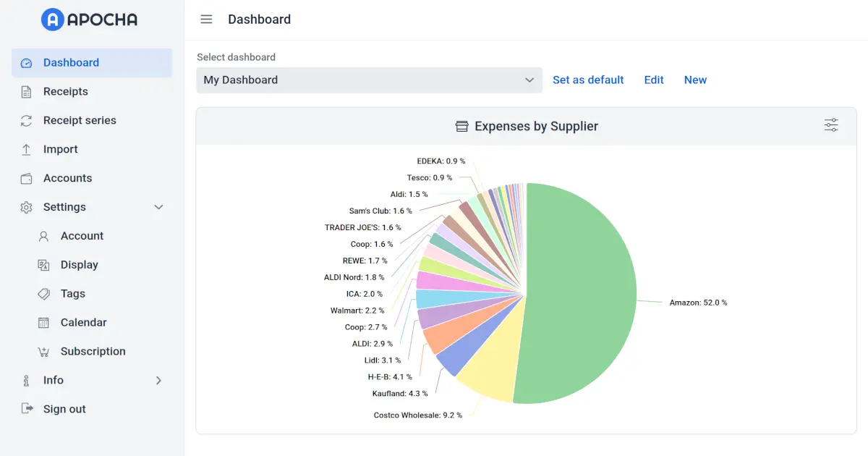This screenshot has width=868, height=456.
Task: Collapse the Settings submenu chevron
Action: [x=159, y=208]
